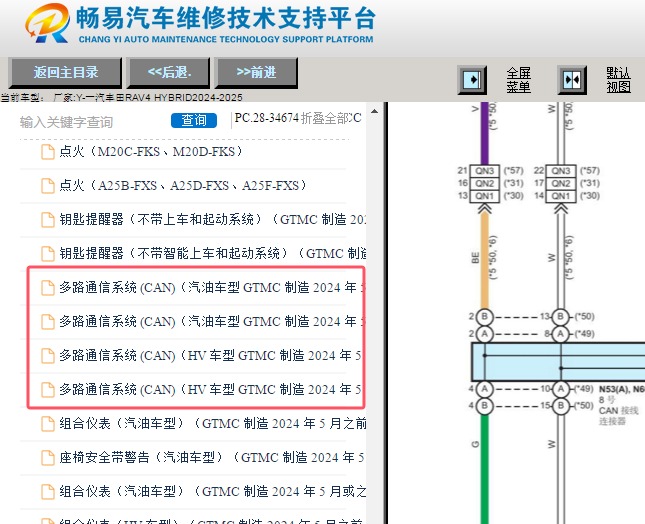Click 折叠全部 to collapse all entries
The height and width of the screenshot is (524, 645).
[325, 118]
